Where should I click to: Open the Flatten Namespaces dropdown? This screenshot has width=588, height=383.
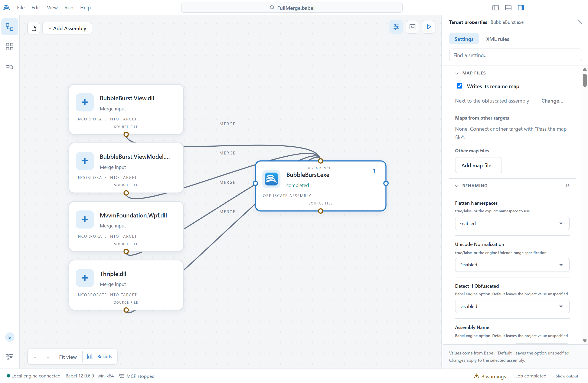tap(512, 223)
